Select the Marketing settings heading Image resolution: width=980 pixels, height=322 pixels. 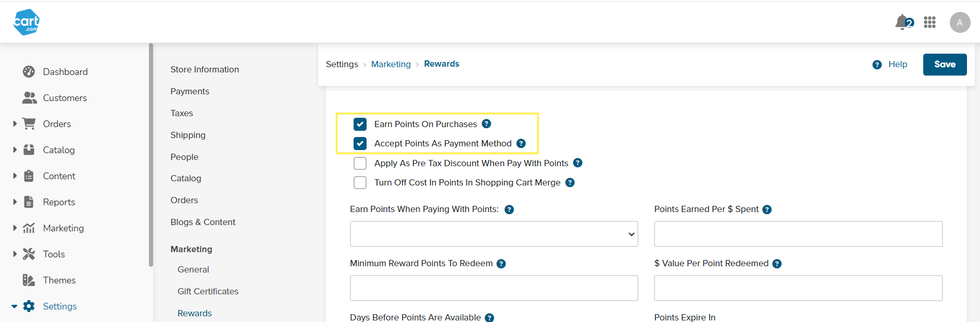pos(191,249)
